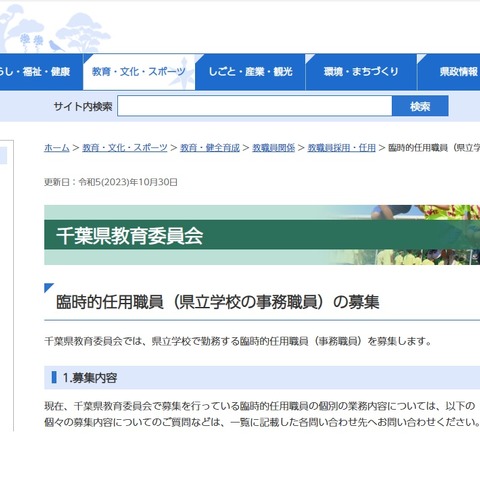The image size is (480, 480).
Task: Click the 1.募集内容 section heading
Action: 90,378
